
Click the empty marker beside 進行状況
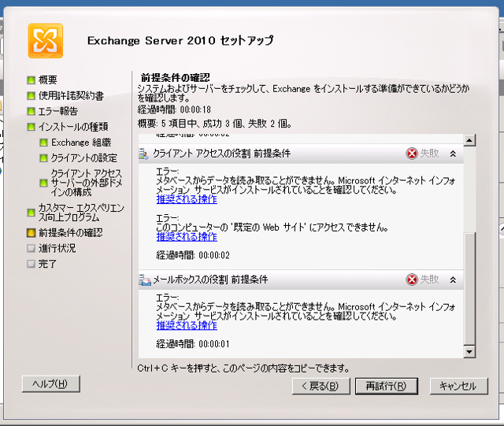(31, 248)
